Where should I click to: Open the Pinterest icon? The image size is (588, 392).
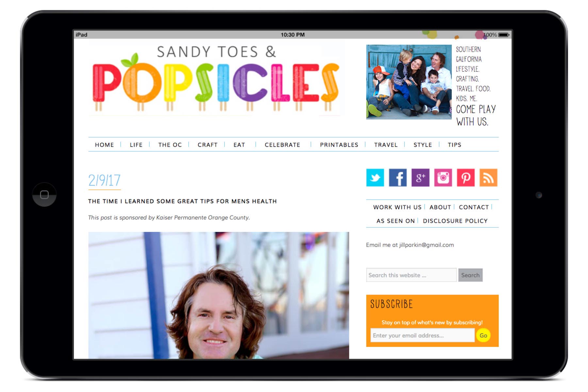pyautogui.click(x=465, y=178)
